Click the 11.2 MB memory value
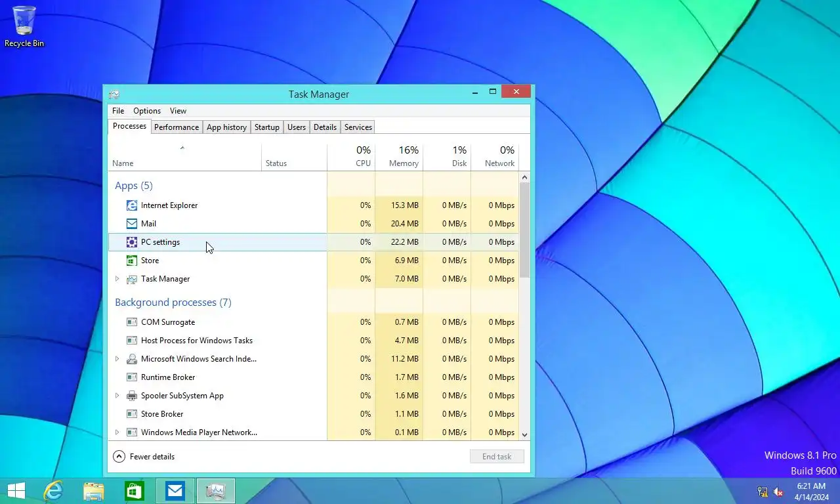840x504 pixels. tap(404, 359)
